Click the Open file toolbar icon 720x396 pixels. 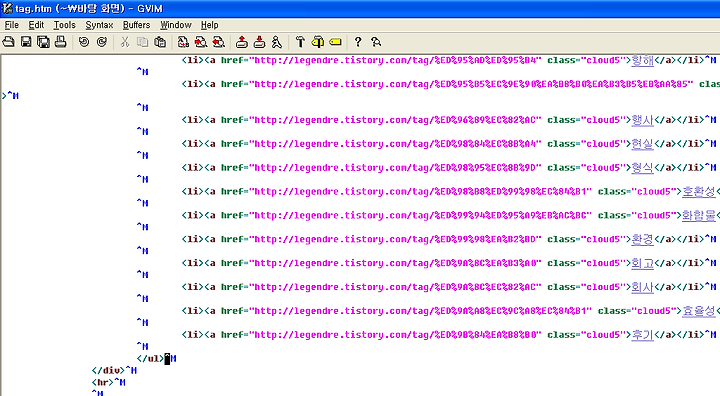click(x=9, y=42)
